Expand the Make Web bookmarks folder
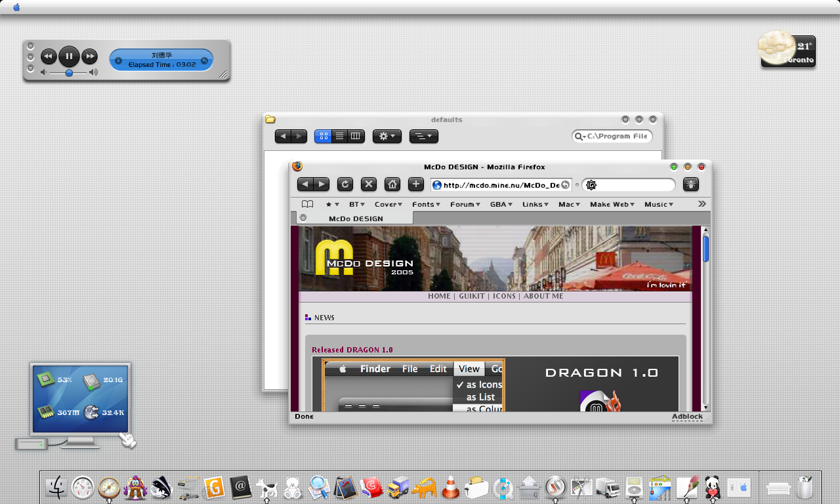840x504 pixels. tap(612, 204)
